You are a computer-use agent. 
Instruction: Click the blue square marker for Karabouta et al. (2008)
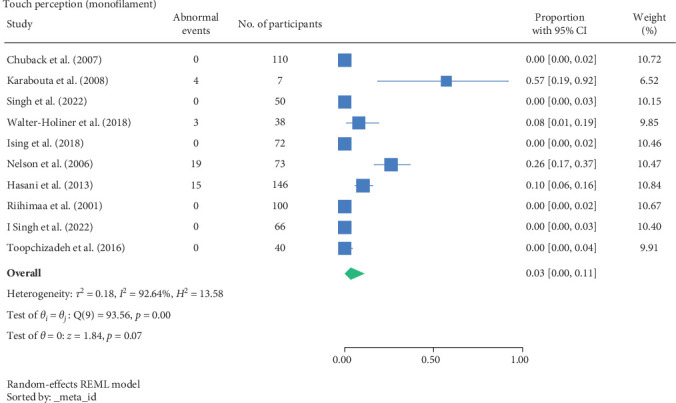[446, 81]
